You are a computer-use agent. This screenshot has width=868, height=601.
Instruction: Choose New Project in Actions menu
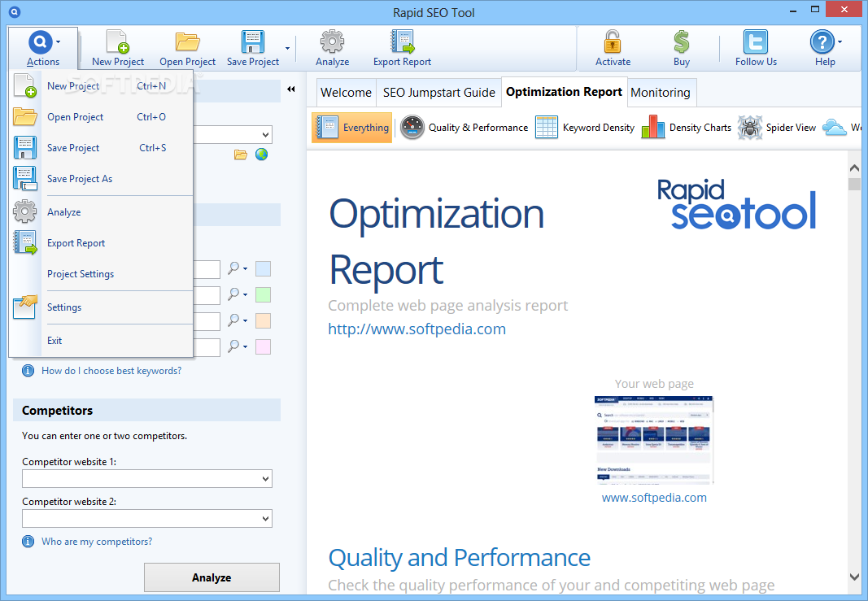[102, 85]
